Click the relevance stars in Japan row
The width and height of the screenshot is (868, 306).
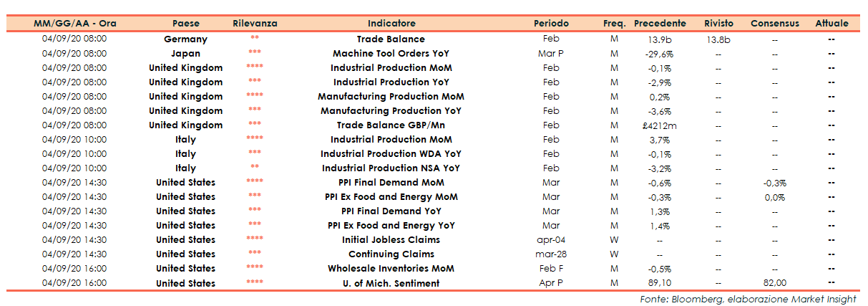pos(255,54)
